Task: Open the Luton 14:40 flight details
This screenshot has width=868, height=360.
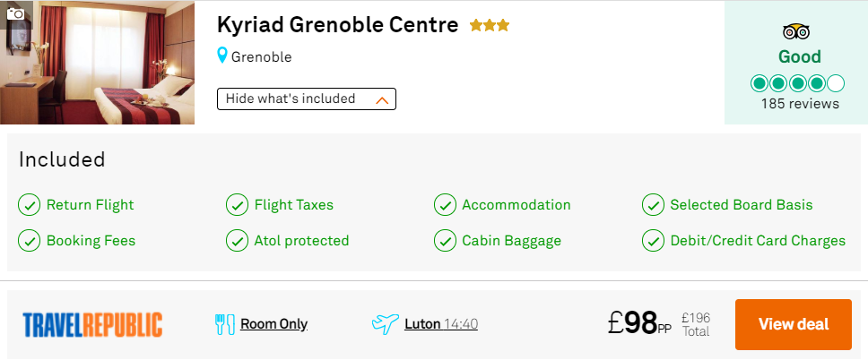Action: (440, 324)
